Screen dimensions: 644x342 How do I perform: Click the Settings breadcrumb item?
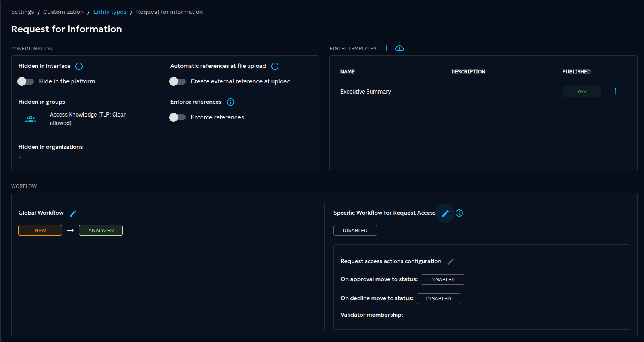pyautogui.click(x=23, y=12)
